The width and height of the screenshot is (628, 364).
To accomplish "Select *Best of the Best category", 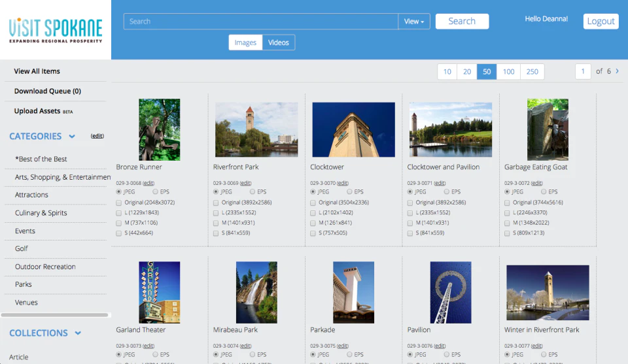I will pos(41,159).
